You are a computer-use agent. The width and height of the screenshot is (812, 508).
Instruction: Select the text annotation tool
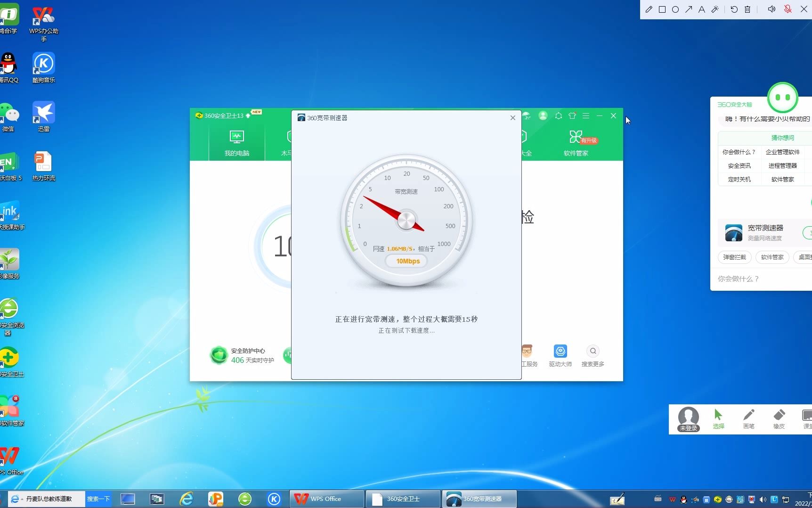tap(702, 9)
